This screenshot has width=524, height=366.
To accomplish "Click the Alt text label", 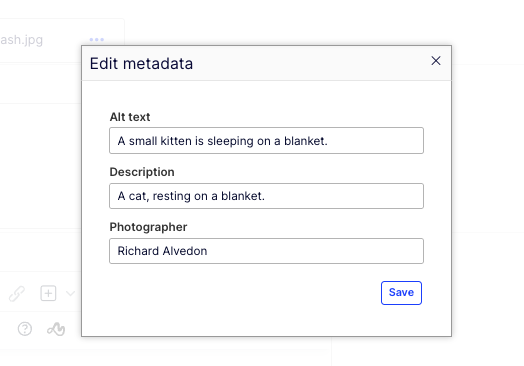I will point(130,117).
